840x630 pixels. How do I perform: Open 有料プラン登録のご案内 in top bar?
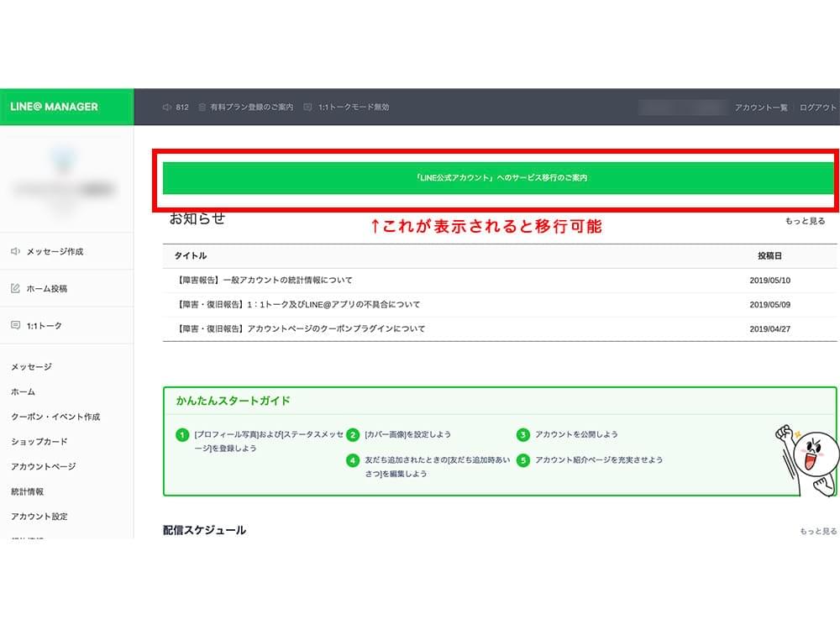pos(252,108)
